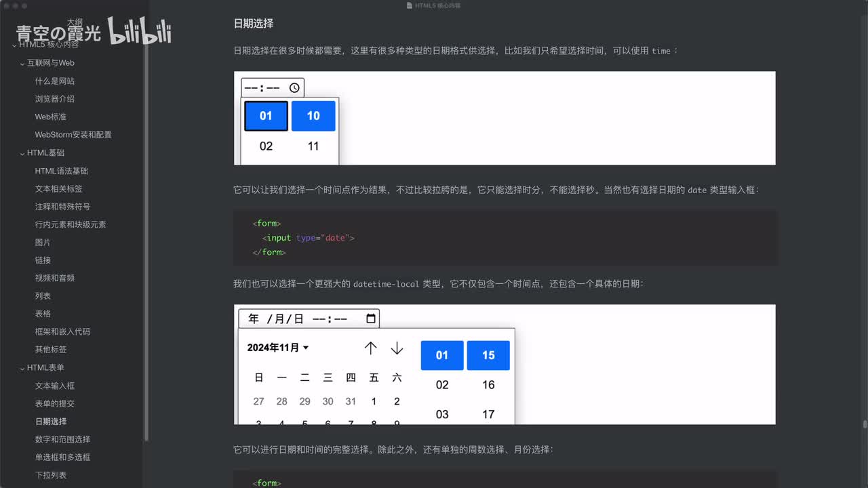Open 图片 in the outline
This screenshot has width=868, height=488.
43,243
